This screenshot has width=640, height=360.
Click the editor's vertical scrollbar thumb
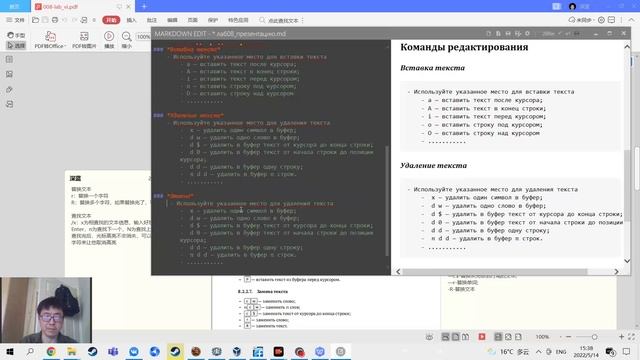pyautogui.click(x=387, y=201)
